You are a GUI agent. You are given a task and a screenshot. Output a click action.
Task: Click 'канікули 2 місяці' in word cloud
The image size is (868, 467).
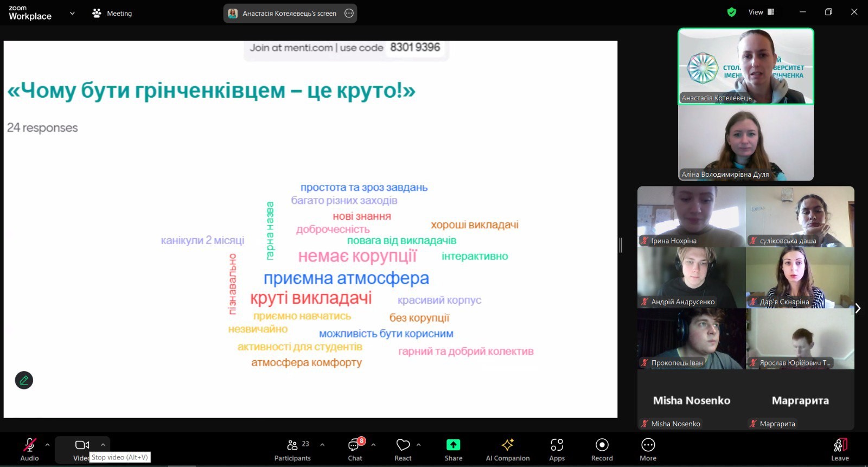pyautogui.click(x=202, y=240)
